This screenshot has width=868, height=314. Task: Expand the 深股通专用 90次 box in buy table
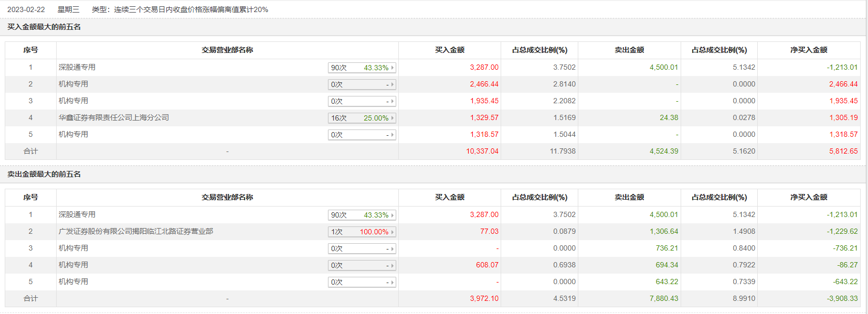[x=362, y=68]
